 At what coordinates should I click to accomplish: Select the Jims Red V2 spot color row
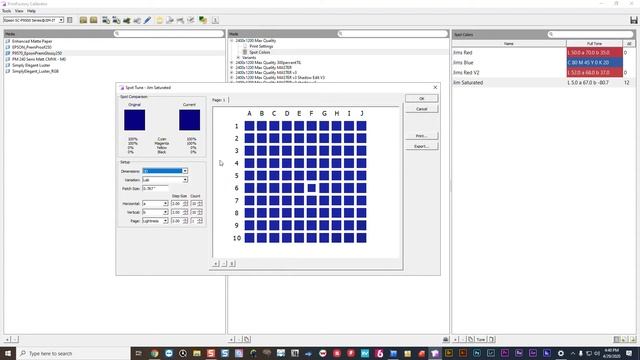click(543, 73)
